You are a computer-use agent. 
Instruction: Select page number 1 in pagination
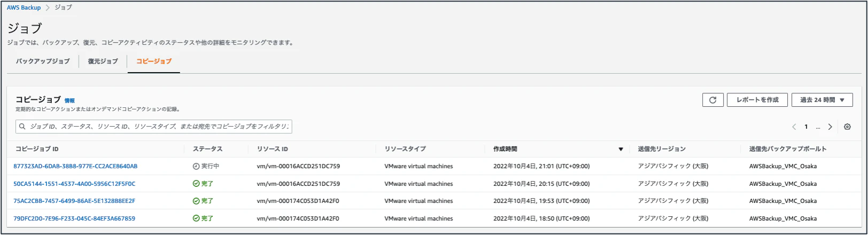click(x=806, y=127)
